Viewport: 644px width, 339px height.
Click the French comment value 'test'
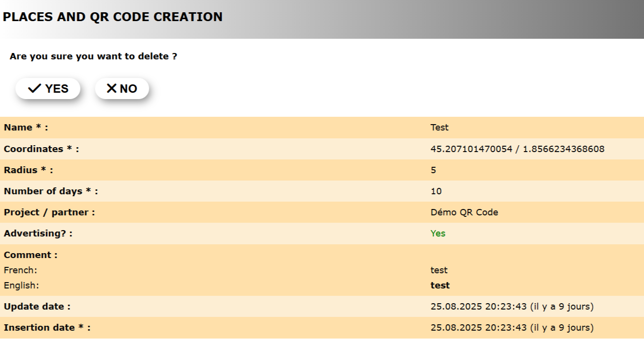[439, 270]
